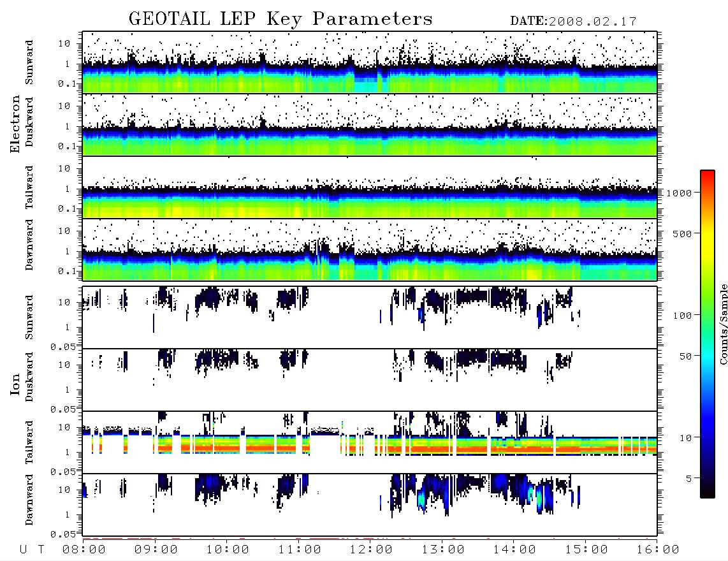Click the 11:00 time tick label
The width and height of the screenshot is (728, 561).
tap(300, 550)
